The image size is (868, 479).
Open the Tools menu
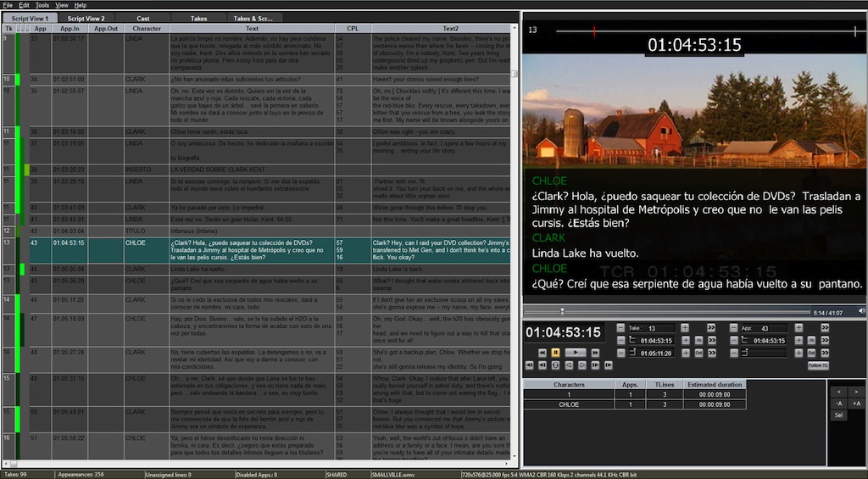[42, 5]
